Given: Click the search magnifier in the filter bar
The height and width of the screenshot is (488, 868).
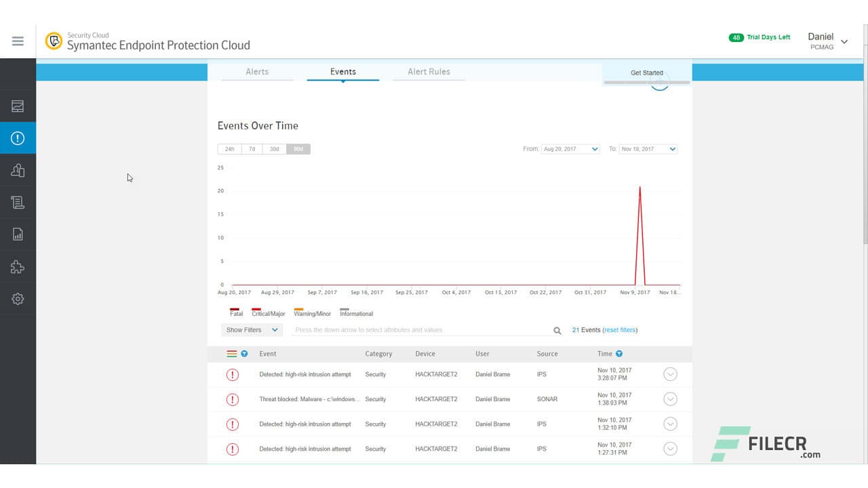Looking at the screenshot, I should (557, 330).
